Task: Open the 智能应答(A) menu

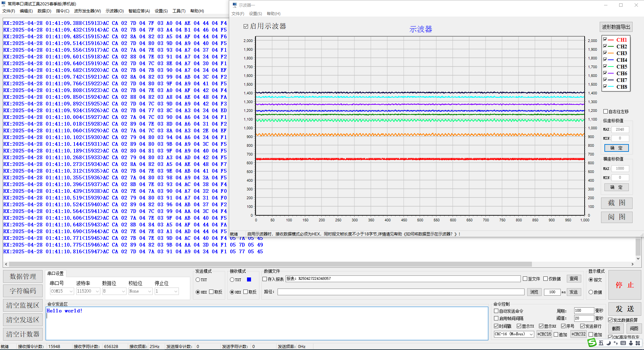Action: pyautogui.click(x=139, y=11)
